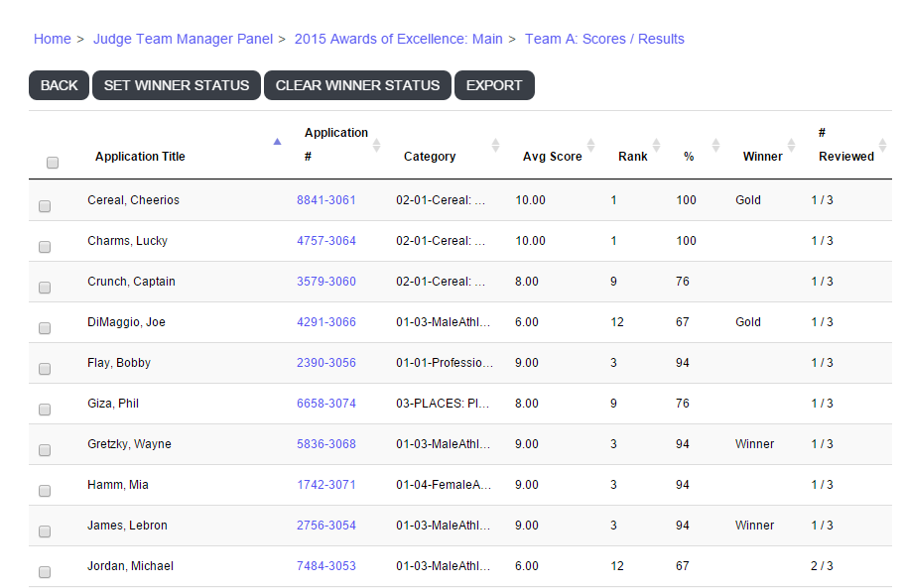Click the Avg Score column header text
905x588 pixels.
tap(553, 157)
